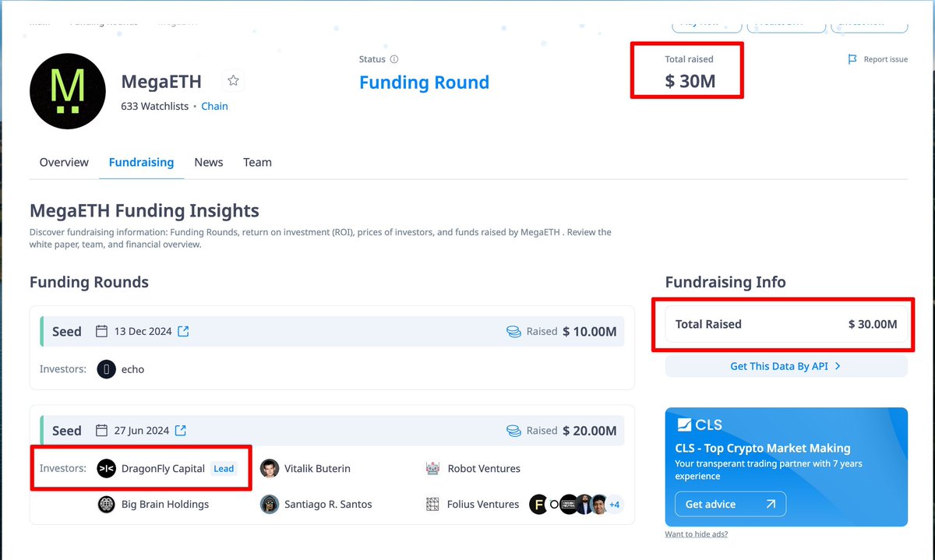Click the 13 Dec 2024 date text

coord(143,331)
